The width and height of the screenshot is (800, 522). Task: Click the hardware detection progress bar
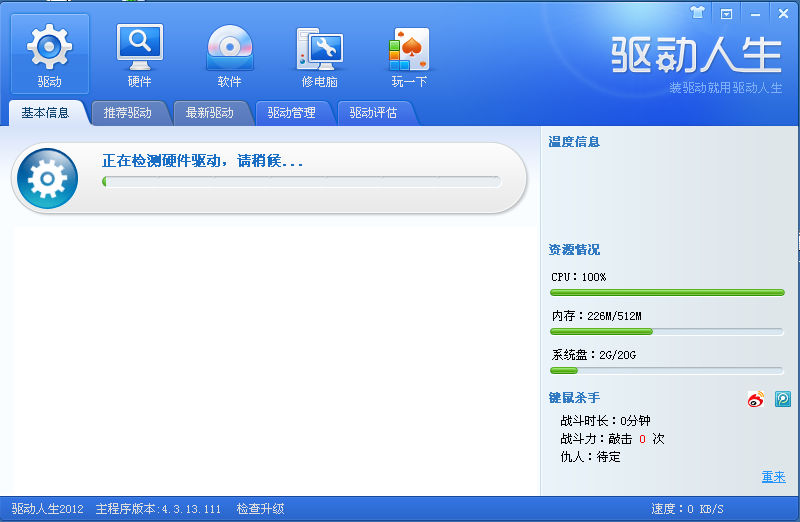[x=302, y=182]
